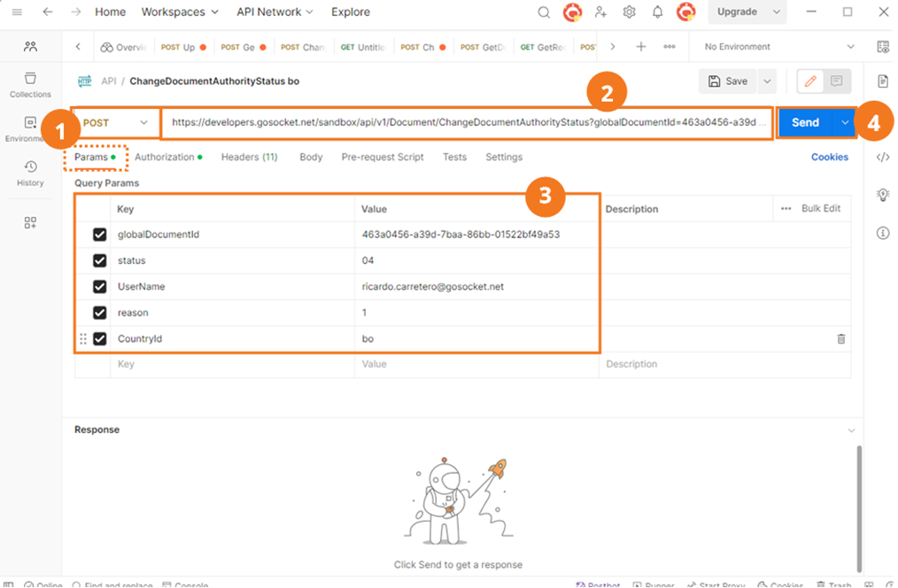Click the drag handle on the CountryId row
This screenshot has height=588, width=898.
[x=83, y=339]
